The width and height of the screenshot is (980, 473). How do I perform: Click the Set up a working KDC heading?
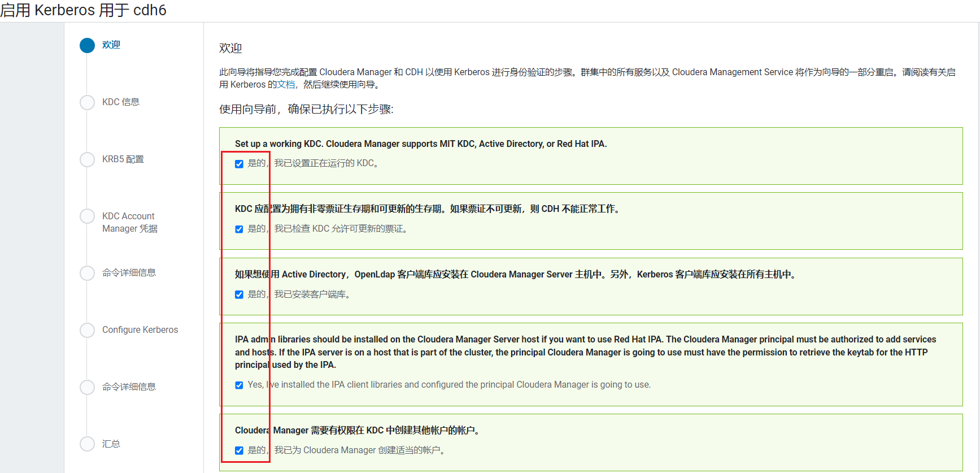(x=421, y=144)
